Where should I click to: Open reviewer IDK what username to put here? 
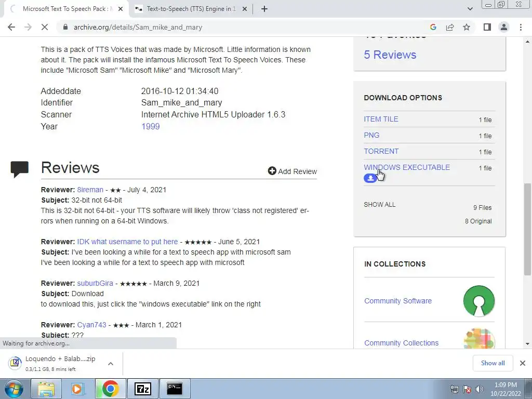pos(127,242)
